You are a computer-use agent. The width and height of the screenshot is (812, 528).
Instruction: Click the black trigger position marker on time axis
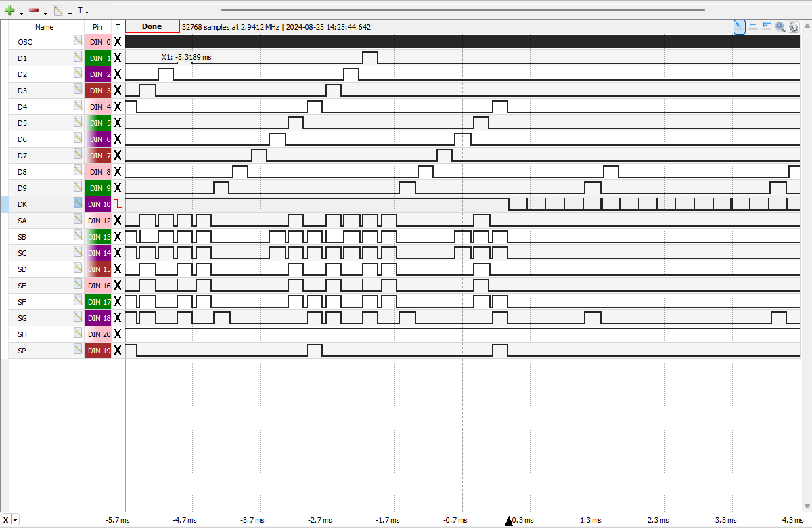[x=509, y=521]
